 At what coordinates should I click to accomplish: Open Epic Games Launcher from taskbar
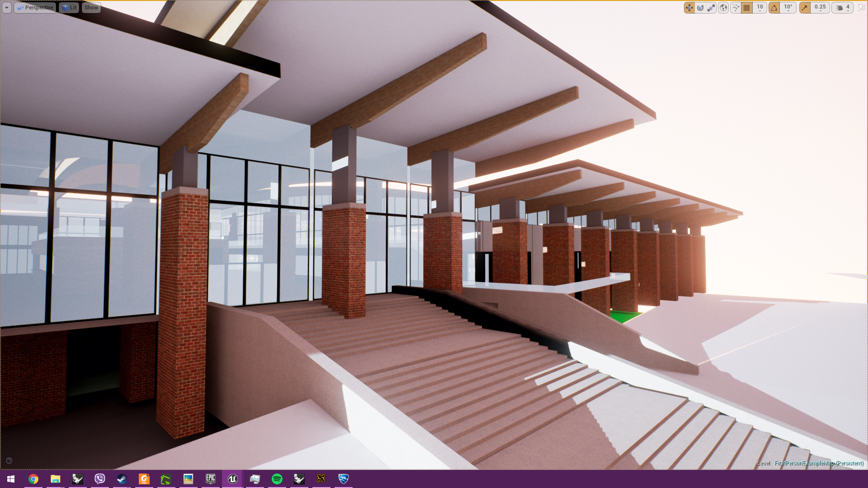[x=211, y=479]
